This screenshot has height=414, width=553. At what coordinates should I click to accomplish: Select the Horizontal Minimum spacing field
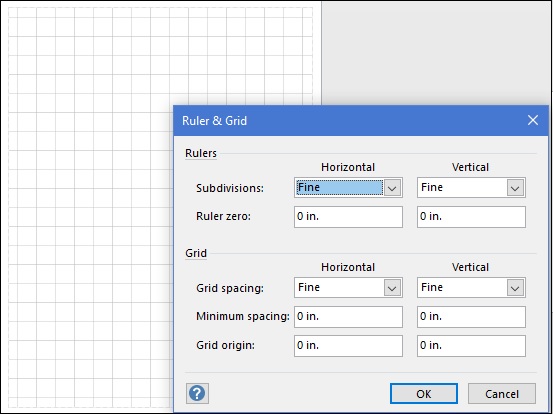pyautogui.click(x=348, y=317)
